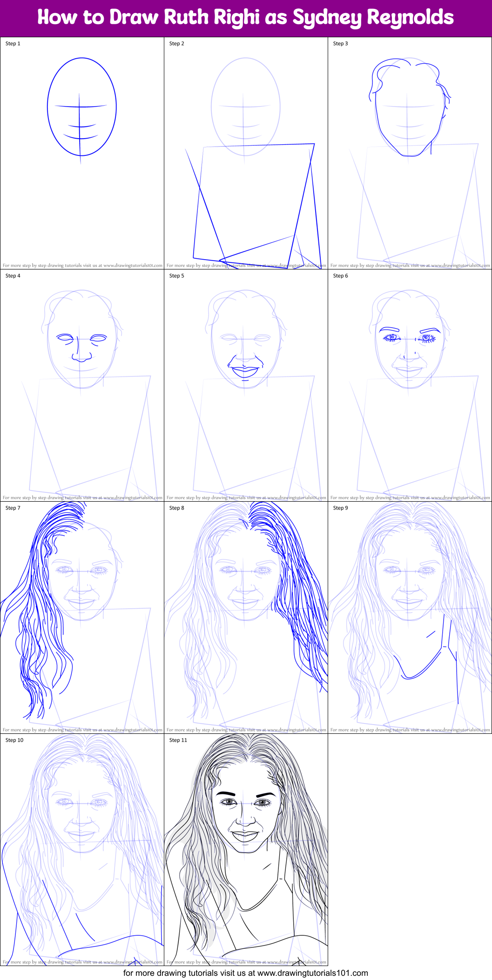The height and width of the screenshot is (980, 492).
Task: Click the 'Step 3' label
Action: pyautogui.click(x=341, y=44)
